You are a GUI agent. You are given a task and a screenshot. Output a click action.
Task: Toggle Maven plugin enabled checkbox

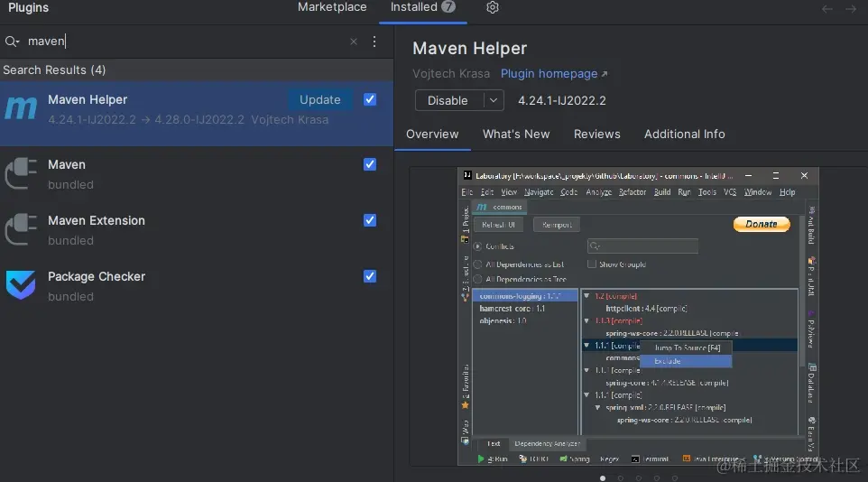coord(370,164)
